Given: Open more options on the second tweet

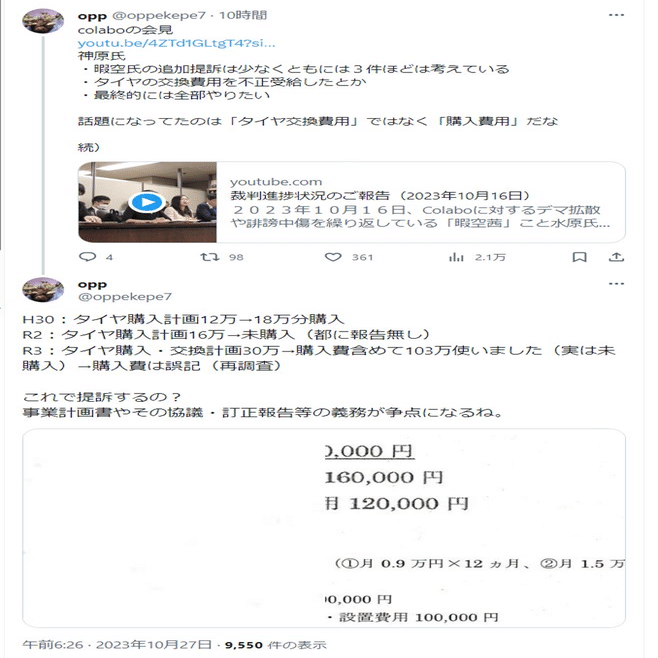Looking at the screenshot, I should [616, 284].
